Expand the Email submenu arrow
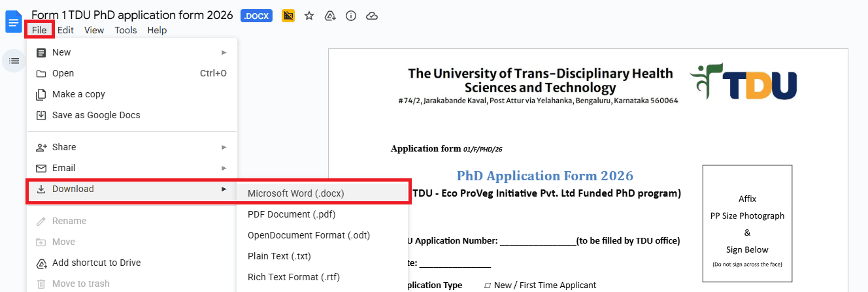 (224, 168)
